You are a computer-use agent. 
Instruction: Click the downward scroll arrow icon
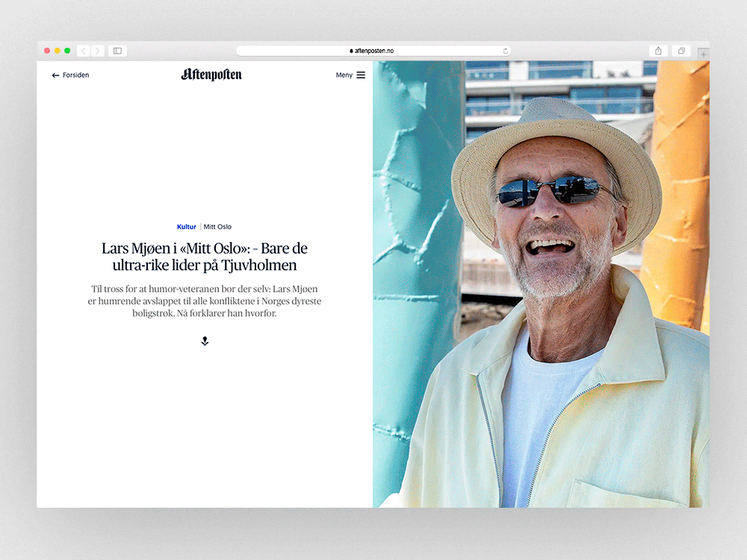205,341
